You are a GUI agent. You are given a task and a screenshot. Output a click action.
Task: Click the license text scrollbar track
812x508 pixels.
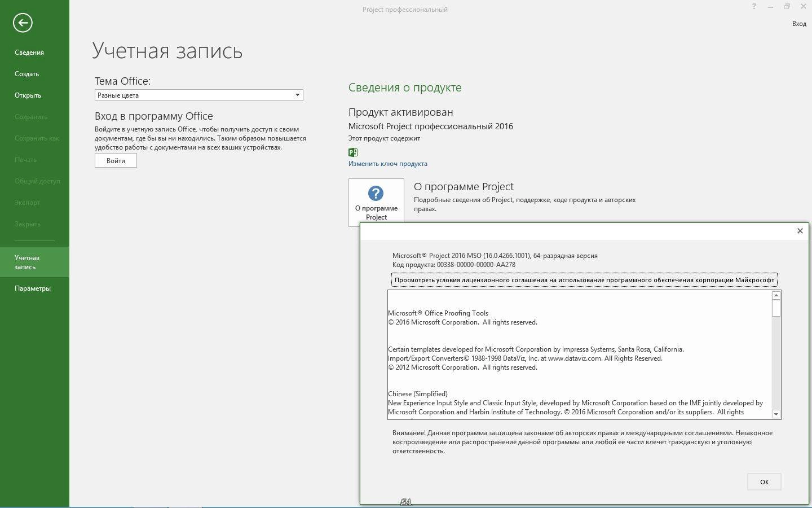pos(776,356)
